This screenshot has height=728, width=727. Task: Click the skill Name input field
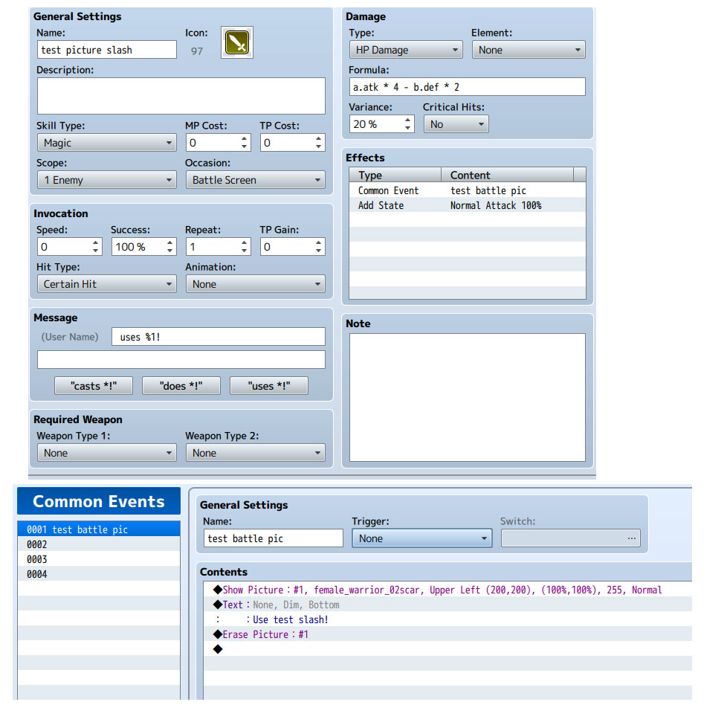click(107, 50)
